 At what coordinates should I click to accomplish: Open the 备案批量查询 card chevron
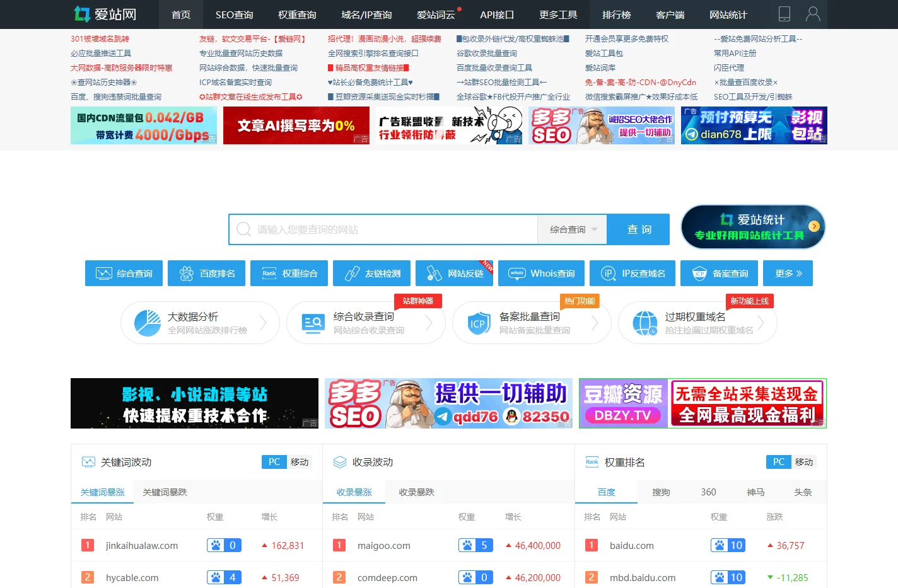pyautogui.click(x=595, y=323)
